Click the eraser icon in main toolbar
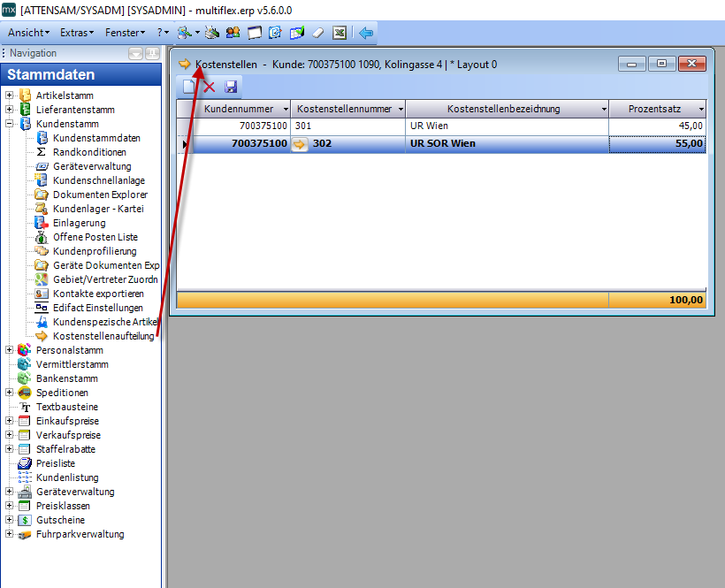This screenshot has height=588, width=725. 318,33
